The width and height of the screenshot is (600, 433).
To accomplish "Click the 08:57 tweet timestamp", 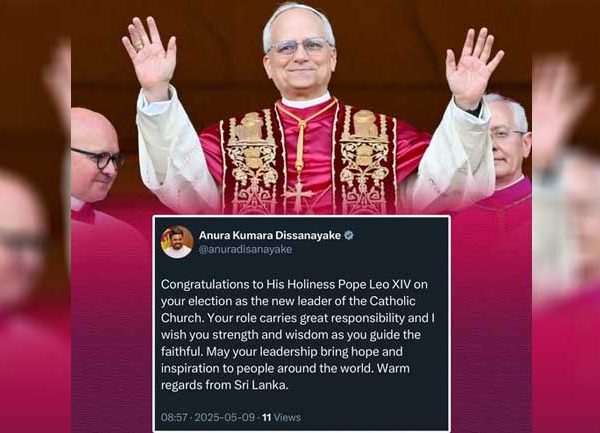I will click(x=174, y=417).
